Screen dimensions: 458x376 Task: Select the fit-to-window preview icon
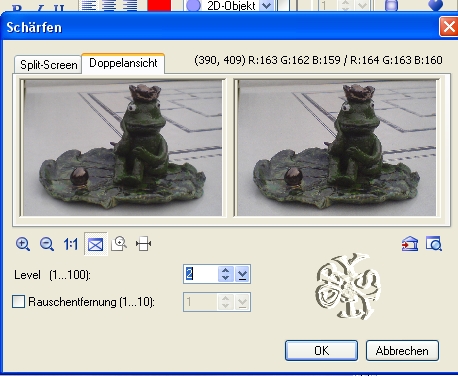pyautogui.click(x=96, y=245)
